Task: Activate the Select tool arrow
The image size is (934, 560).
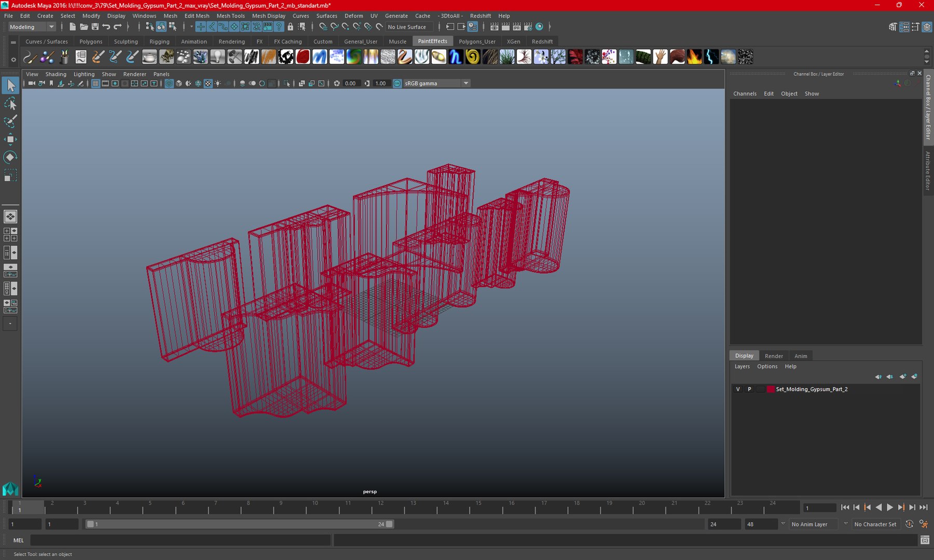Action: click(x=10, y=86)
